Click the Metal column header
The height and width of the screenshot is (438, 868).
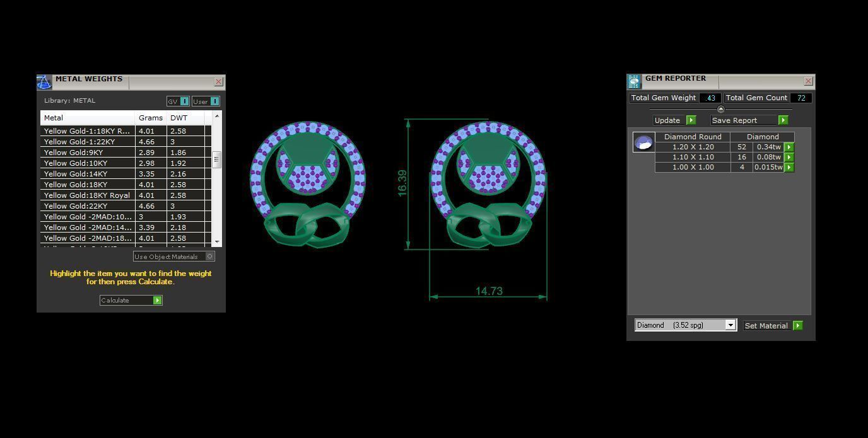[x=88, y=118]
